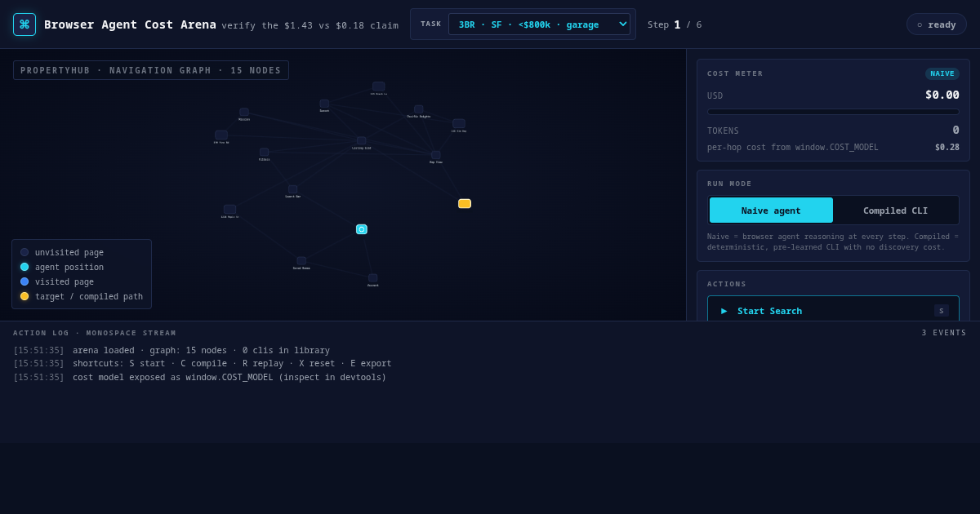Image resolution: width=980 pixels, height=514 pixels.
Task: Click the Browser Agent Cost Arena title
Action: [130, 24]
